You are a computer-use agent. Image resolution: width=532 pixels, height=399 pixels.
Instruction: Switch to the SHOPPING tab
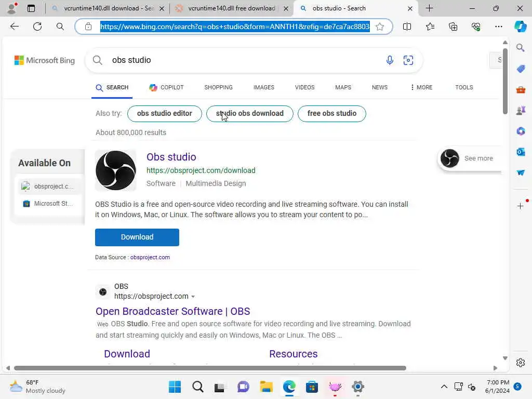coord(219,87)
